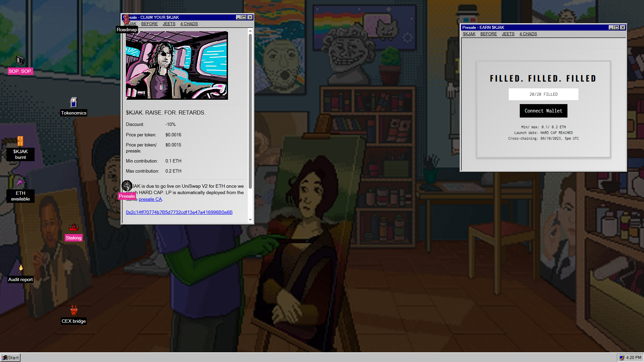The width and height of the screenshot is (644, 362).
Task: Click the 20/20 FILLED field
Action: click(x=543, y=94)
